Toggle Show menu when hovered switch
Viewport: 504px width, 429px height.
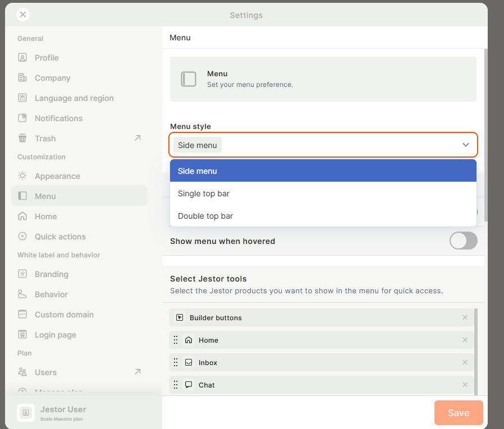[x=463, y=241]
